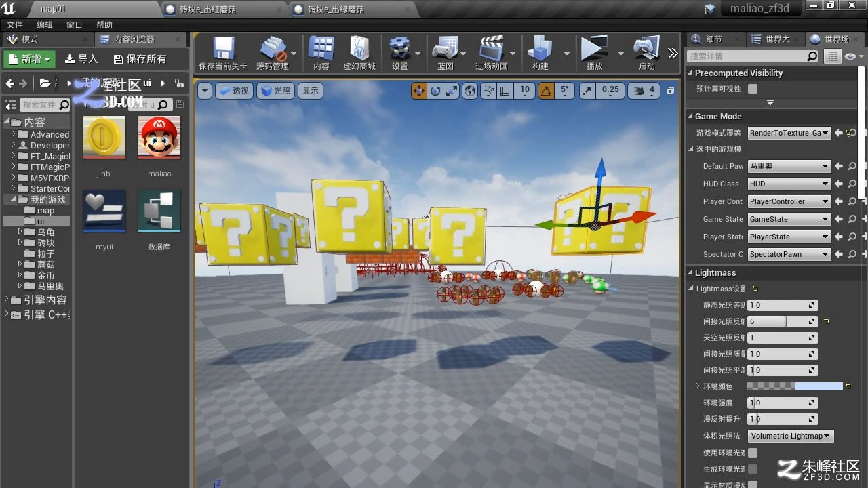Click the green 新增 (Add New) button
Viewport: 868px width, 488px height.
click(x=30, y=59)
